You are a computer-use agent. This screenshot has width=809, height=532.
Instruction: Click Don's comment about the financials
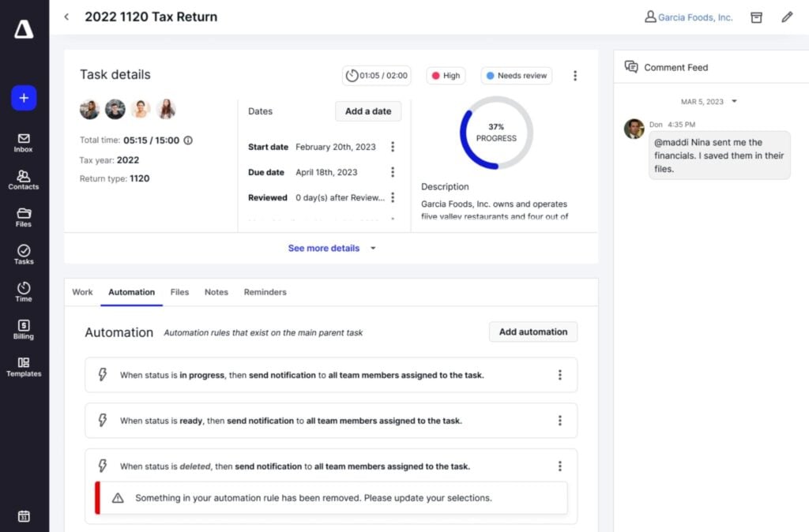[x=719, y=155]
